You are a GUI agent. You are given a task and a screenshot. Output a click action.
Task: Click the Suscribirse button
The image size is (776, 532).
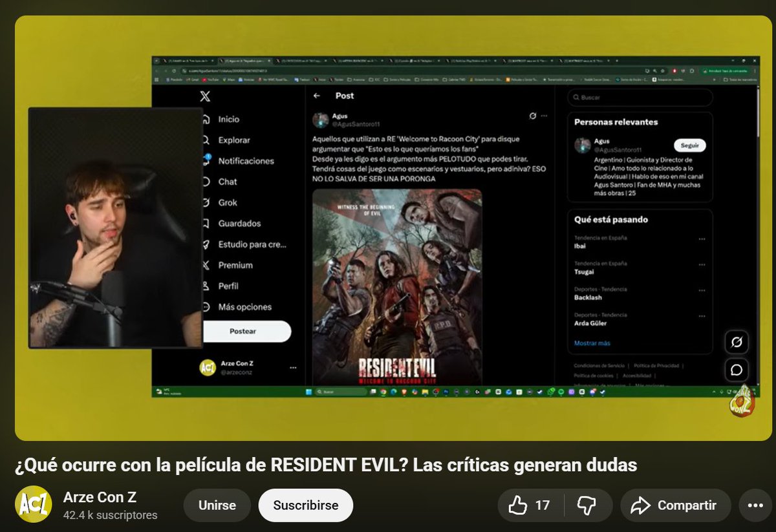(x=306, y=505)
